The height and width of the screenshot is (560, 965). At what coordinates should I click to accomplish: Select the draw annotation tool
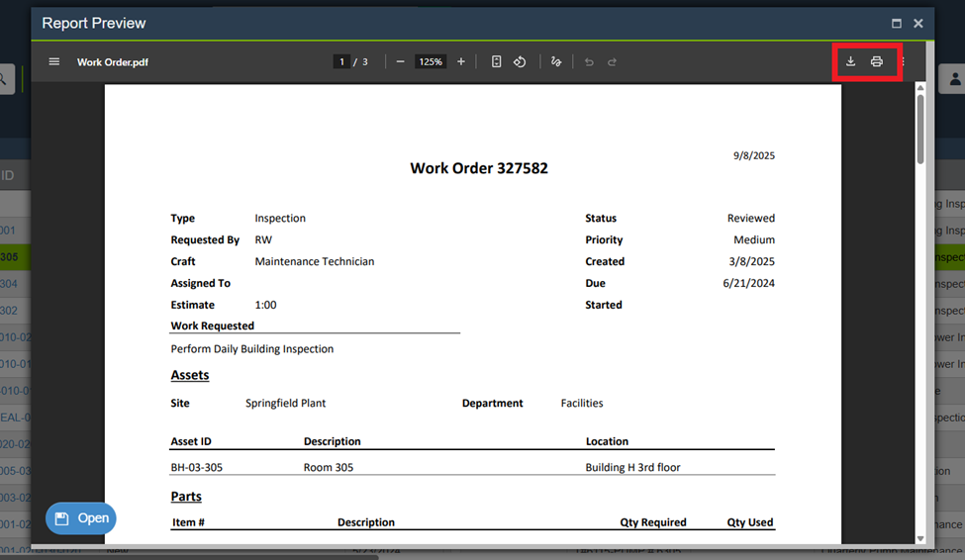556,61
